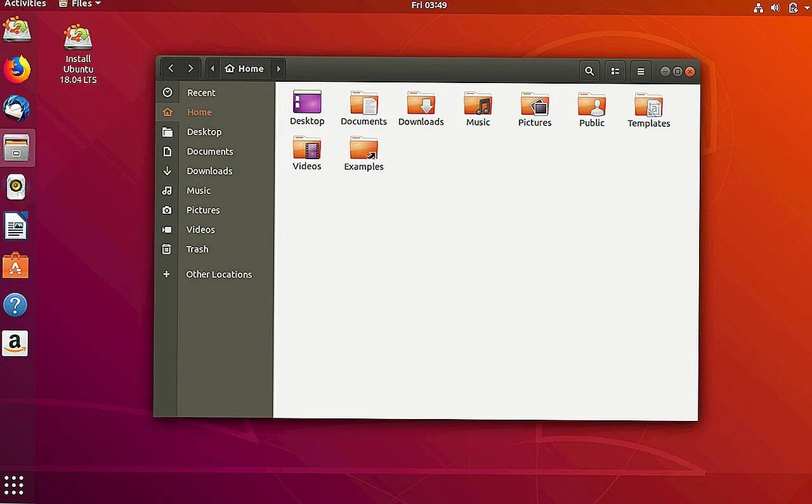
Task: Click the Documents page icon in sidebar
Action: tap(167, 152)
